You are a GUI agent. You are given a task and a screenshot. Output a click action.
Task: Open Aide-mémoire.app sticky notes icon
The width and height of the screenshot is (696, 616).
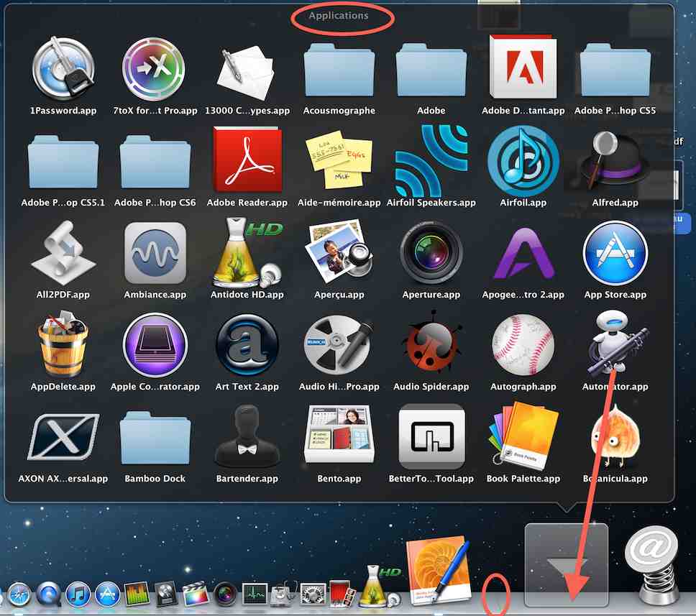click(x=339, y=159)
